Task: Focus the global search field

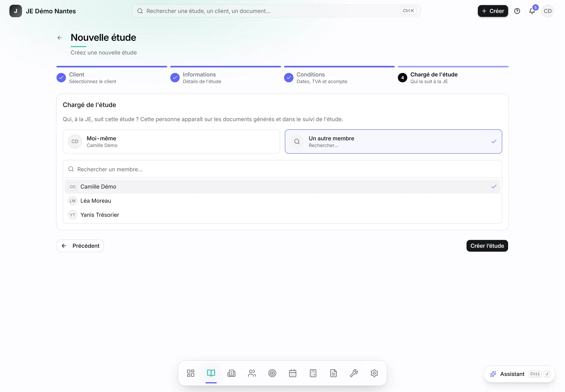Action: pos(276,11)
